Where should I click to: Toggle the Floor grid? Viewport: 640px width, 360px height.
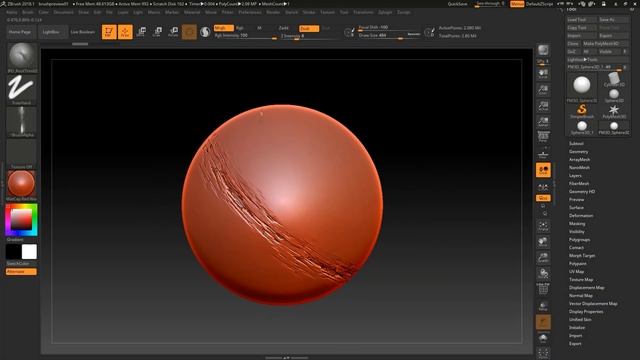pos(543,154)
